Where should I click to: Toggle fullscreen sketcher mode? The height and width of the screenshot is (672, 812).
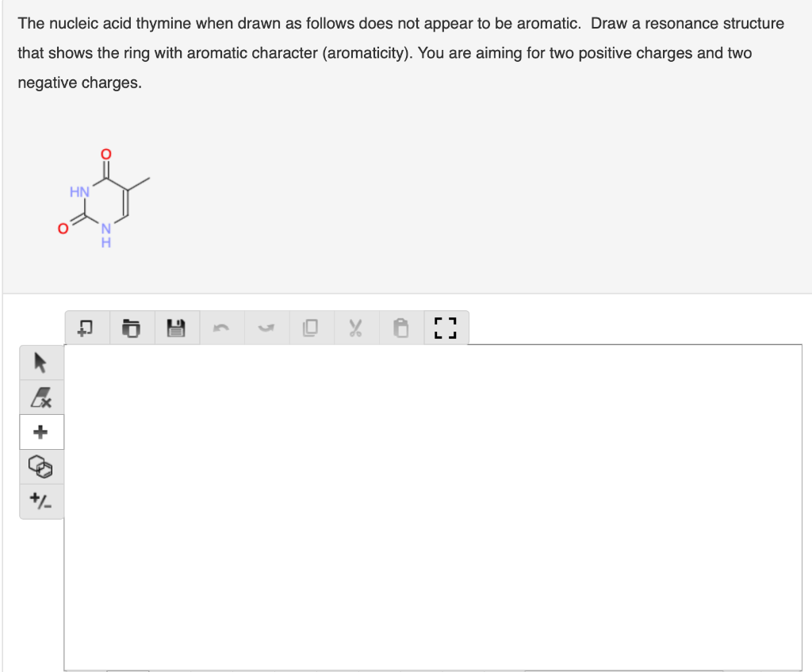point(446,327)
